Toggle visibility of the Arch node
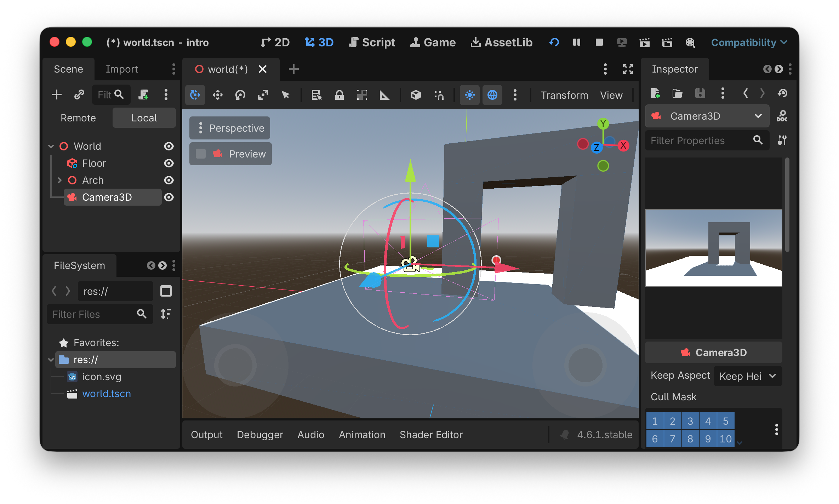Screen dimensions: 839x504 coord(169,180)
